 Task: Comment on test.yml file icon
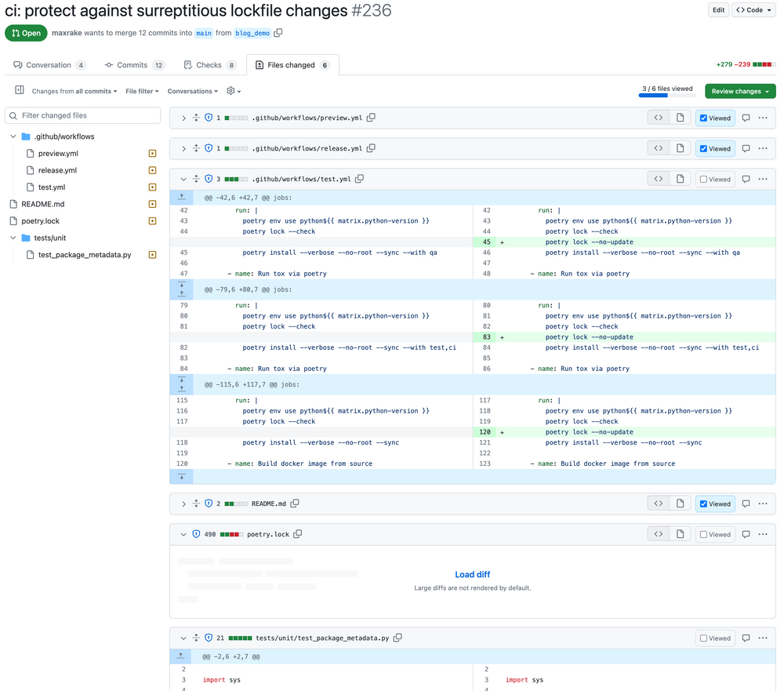tap(746, 179)
